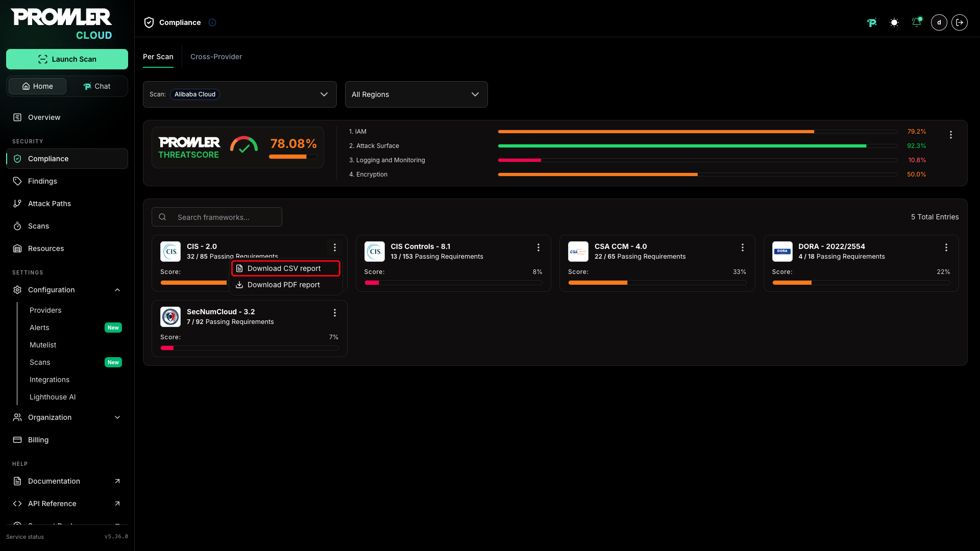Switch to Cross-Provider tab
This screenshot has width=980, height=551.
(216, 57)
